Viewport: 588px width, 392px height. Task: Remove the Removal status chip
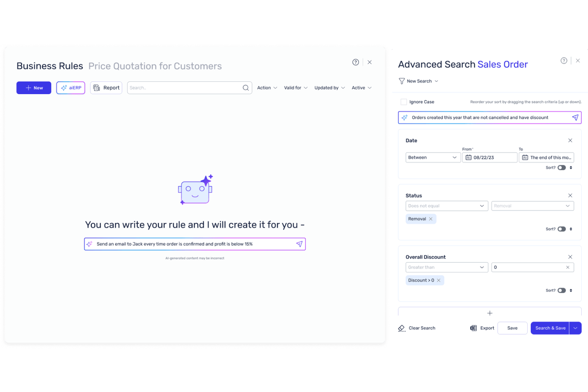click(431, 218)
